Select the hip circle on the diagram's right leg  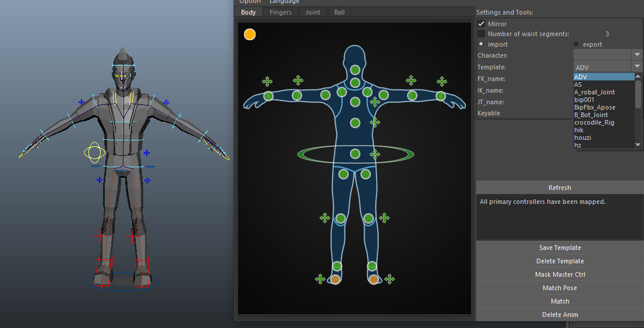366,174
